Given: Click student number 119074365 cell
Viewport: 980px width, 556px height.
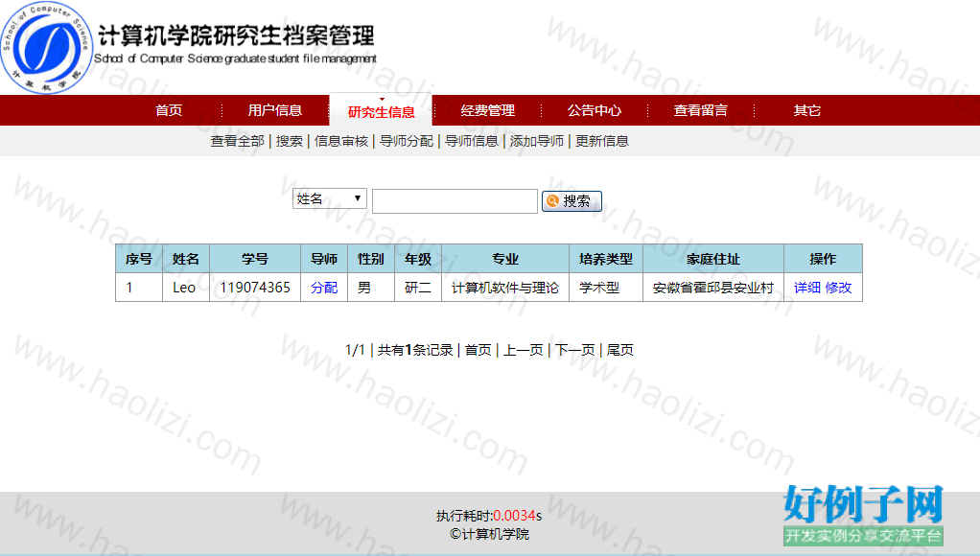Looking at the screenshot, I should (x=255, y=288).
